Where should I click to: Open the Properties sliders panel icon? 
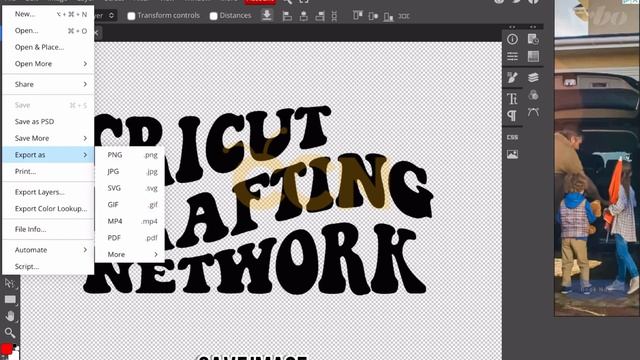512,56
